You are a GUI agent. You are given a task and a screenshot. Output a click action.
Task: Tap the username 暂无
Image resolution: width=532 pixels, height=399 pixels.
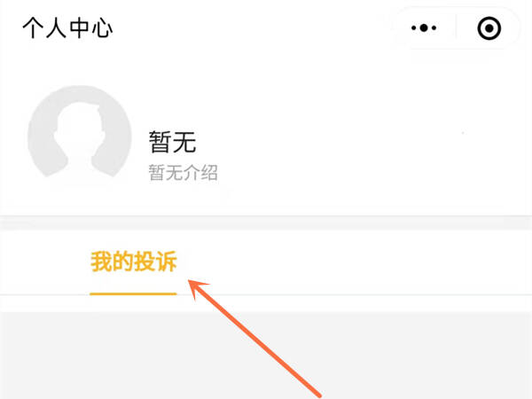tap(172, 142)
